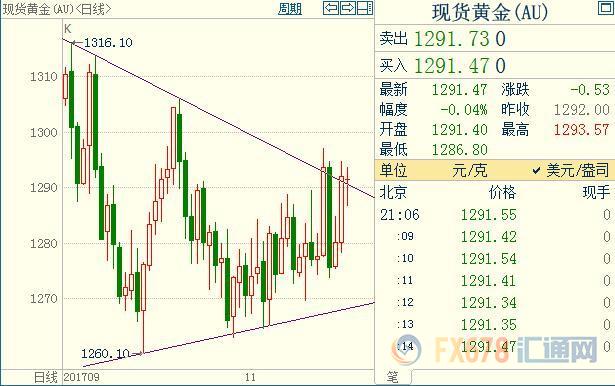Open the 周期 period link
The height and width of the screenshot is (386, 615).
pos(290,9)
